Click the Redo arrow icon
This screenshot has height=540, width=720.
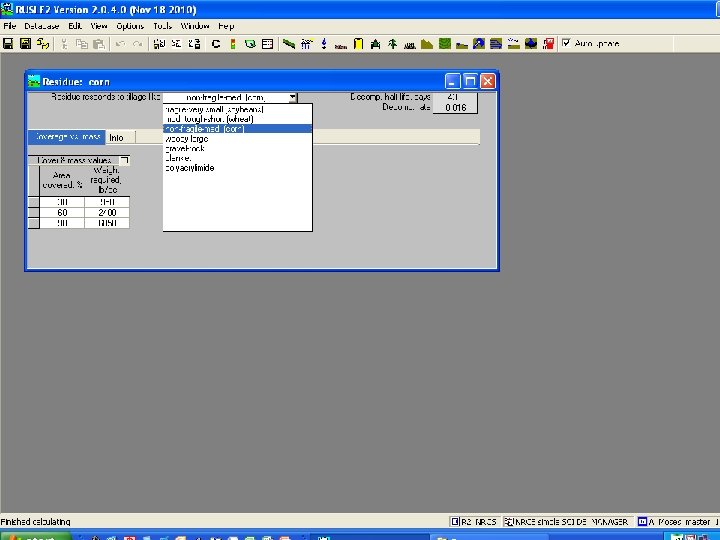[137, 44]
